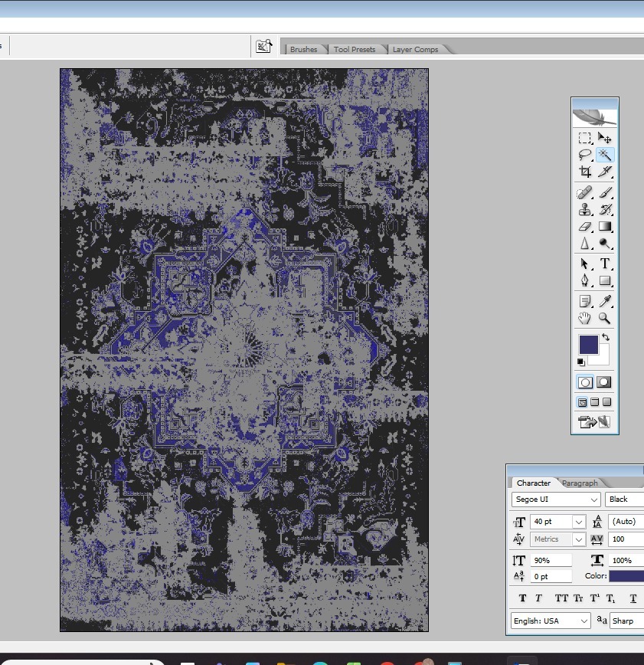Select the Magic Wand tool
Screen dimensions: 644x665
(605, 155)
